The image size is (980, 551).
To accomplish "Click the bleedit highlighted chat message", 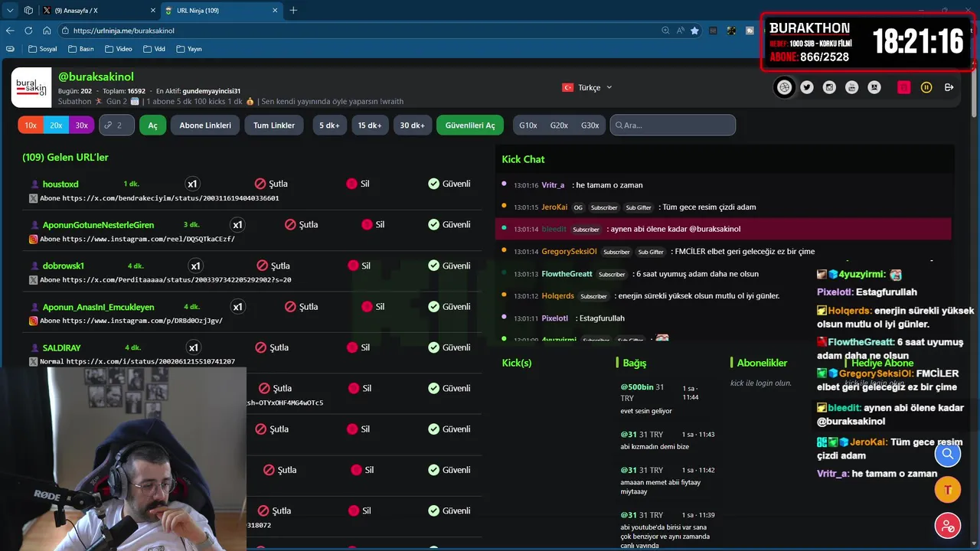I will [724, 229].
